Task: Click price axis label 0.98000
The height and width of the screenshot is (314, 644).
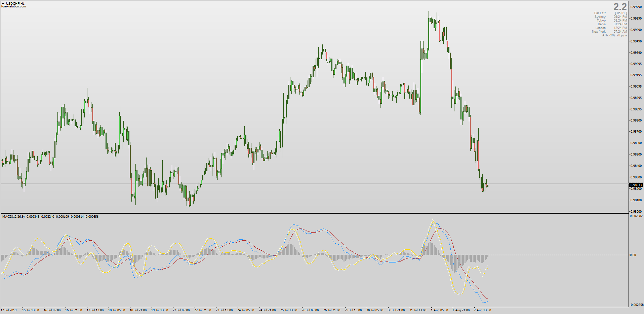Action: [x=637, y=212]
